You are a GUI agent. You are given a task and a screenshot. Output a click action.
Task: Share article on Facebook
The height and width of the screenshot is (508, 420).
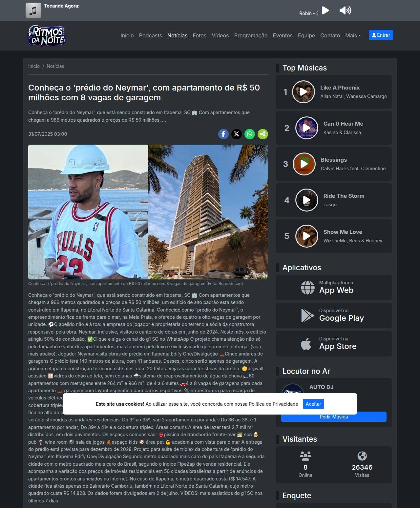[x=223, y=134]
